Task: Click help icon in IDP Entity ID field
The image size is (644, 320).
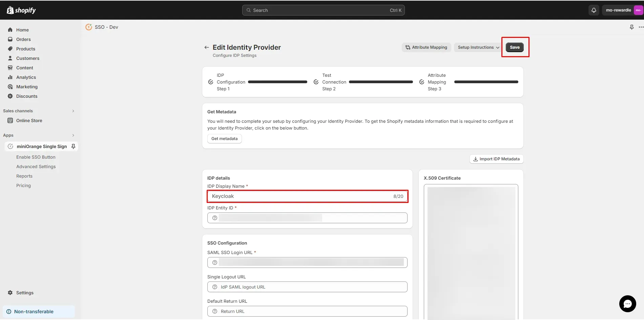Action: pos(215,218)
